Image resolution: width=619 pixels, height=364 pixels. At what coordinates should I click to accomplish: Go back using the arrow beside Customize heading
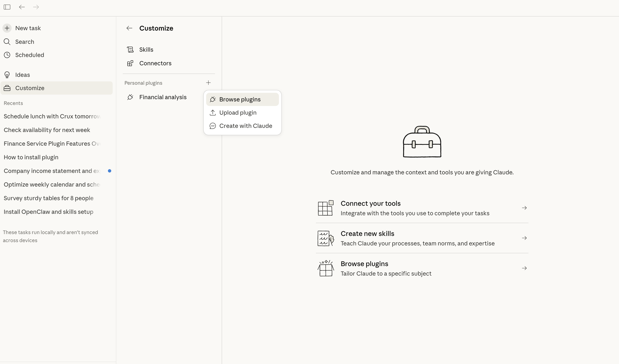click(x=129, y=28)
